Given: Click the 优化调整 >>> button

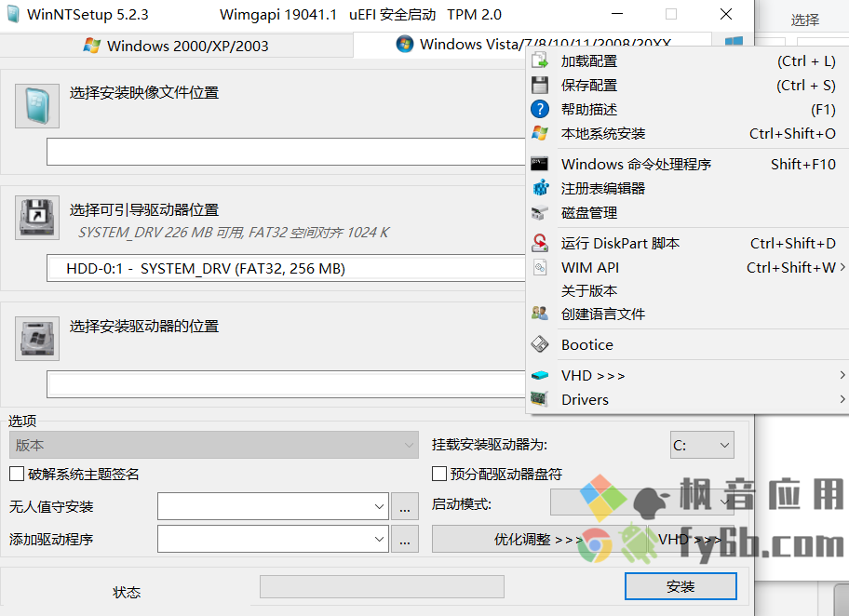Looking at the screenshot, I should [538, 539].
